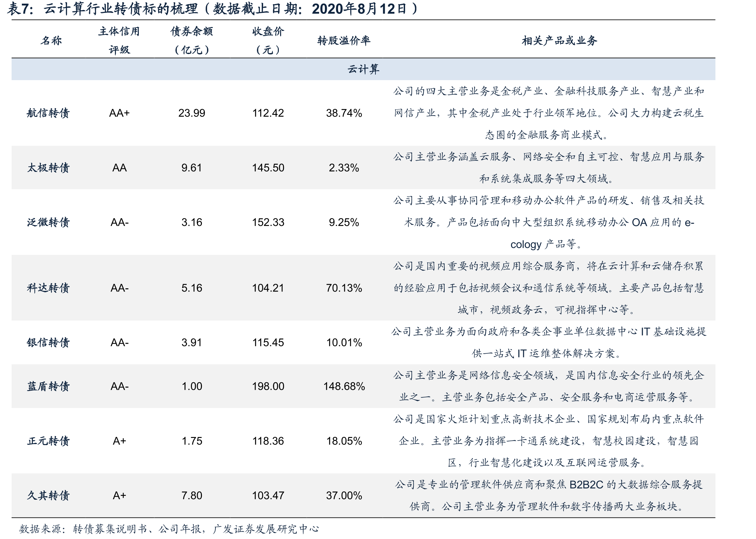
Task: Click 航信转债 description starting '公司的四大主营业务'
Action: tap(549, 113)
